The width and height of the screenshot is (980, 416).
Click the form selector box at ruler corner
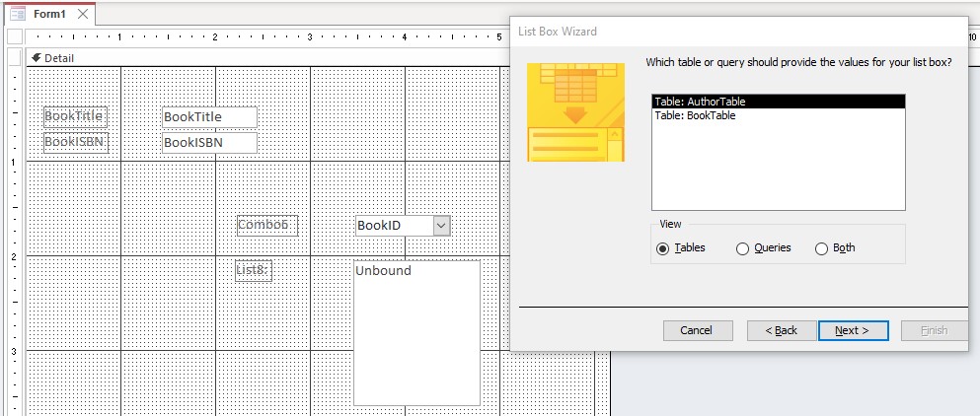click(14, 37)
